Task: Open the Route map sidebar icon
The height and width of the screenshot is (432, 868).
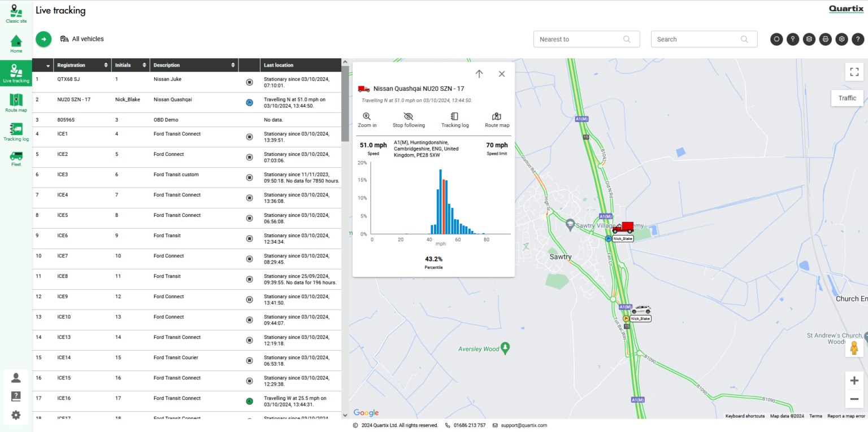Action: (x=16, y=103)
